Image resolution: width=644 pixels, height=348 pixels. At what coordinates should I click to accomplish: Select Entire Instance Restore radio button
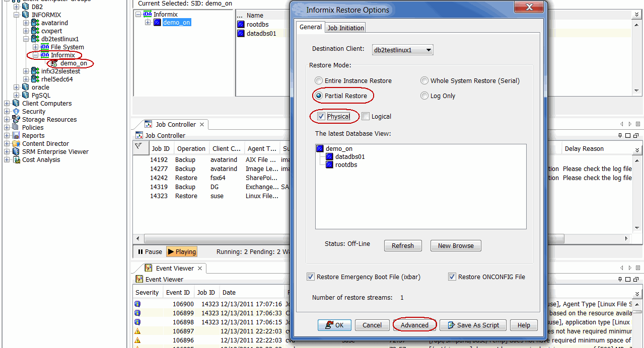point(319,80)
